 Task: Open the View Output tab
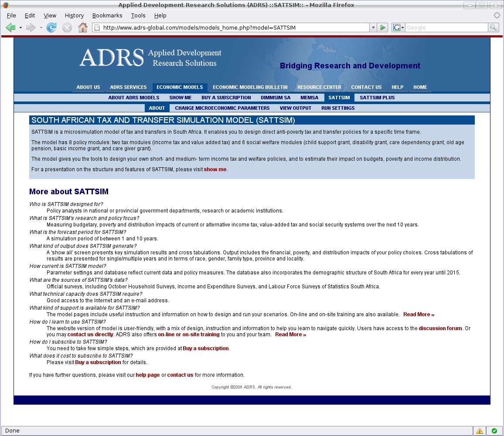point(295,108)
